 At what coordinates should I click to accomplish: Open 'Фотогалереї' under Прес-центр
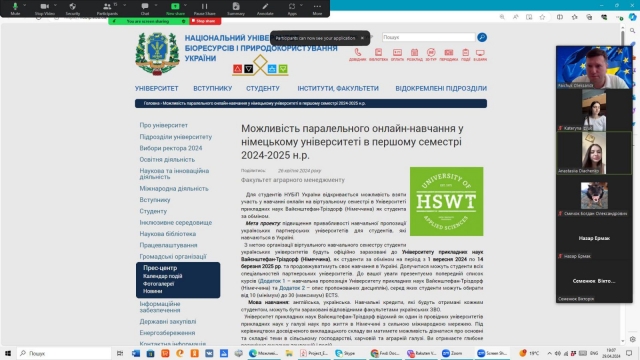pos(158,284)
